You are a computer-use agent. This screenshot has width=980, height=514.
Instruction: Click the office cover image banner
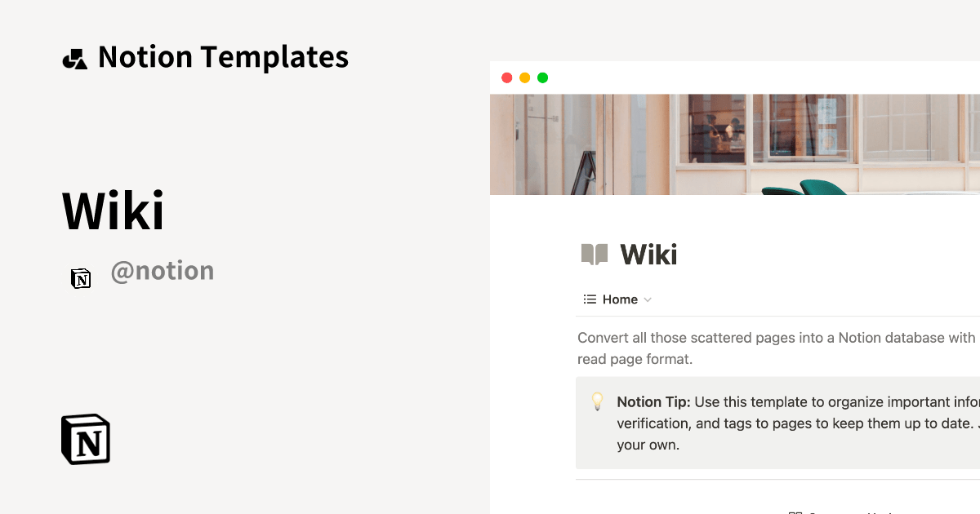pyautogui.click(x=735, y=144)
